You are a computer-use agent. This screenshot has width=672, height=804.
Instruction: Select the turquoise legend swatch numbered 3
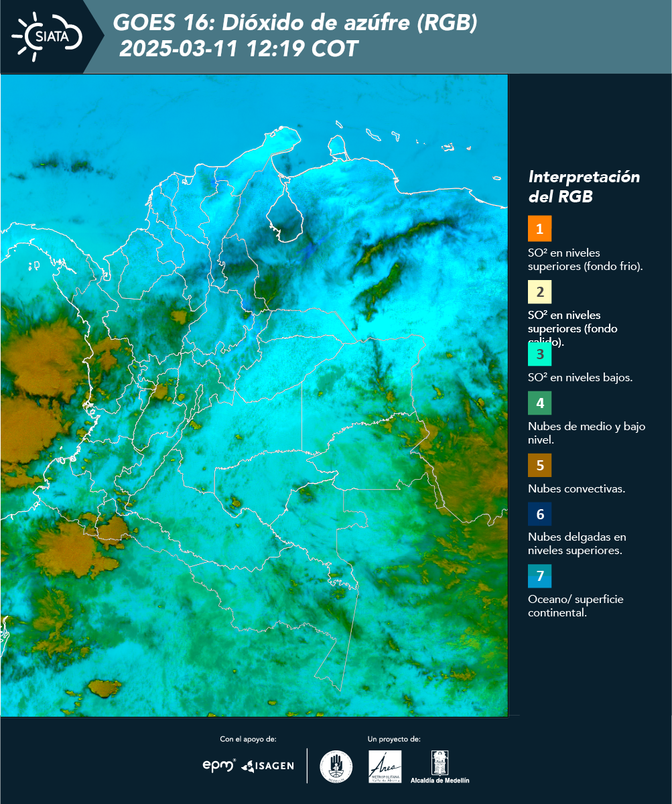539,353
